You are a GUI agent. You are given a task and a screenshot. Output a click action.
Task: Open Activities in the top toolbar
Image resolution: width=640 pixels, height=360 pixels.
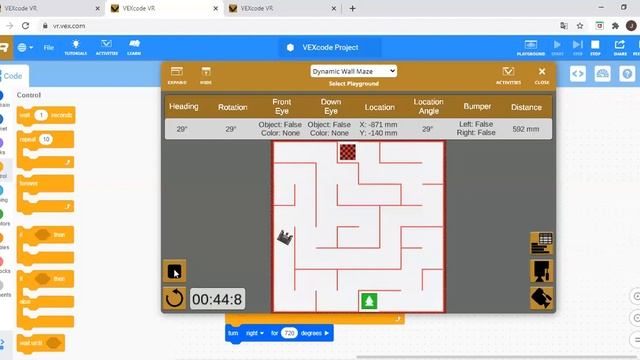tap(107, 47)
